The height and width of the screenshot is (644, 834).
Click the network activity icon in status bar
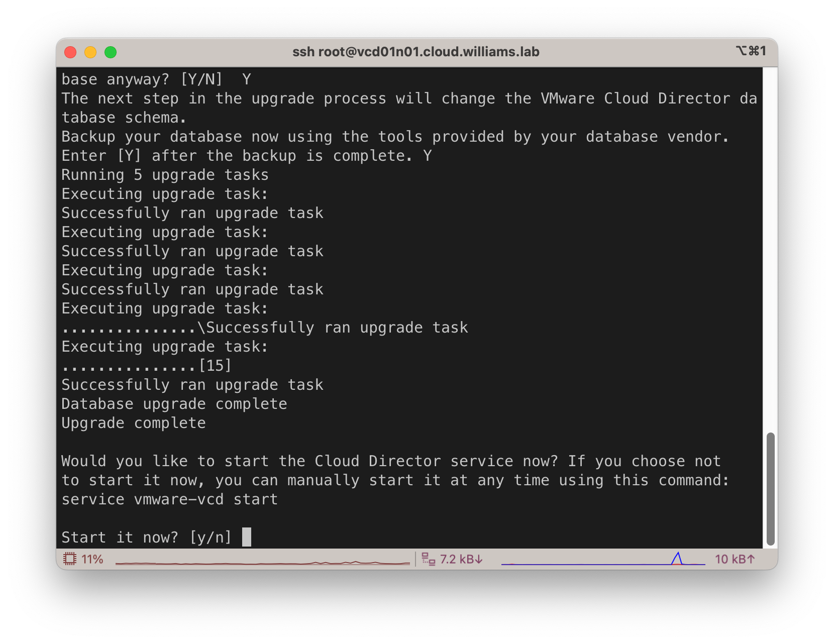pos(428,559)
